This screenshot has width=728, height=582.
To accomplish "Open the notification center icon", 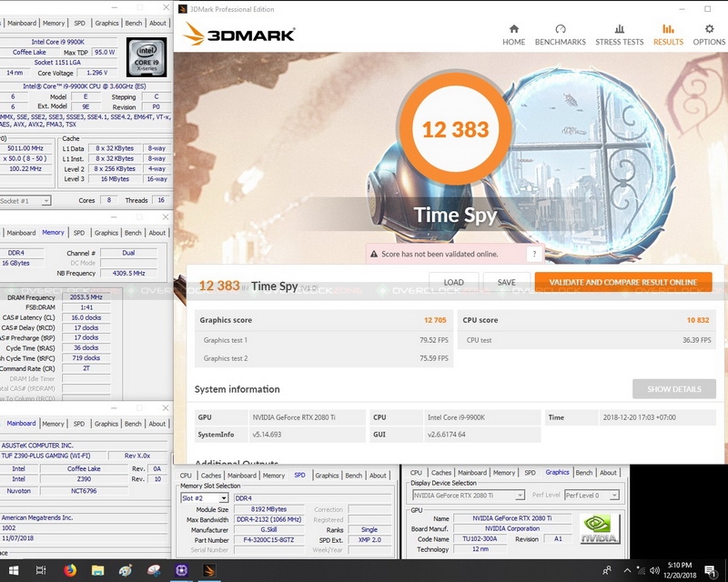I will click(710, 570).
